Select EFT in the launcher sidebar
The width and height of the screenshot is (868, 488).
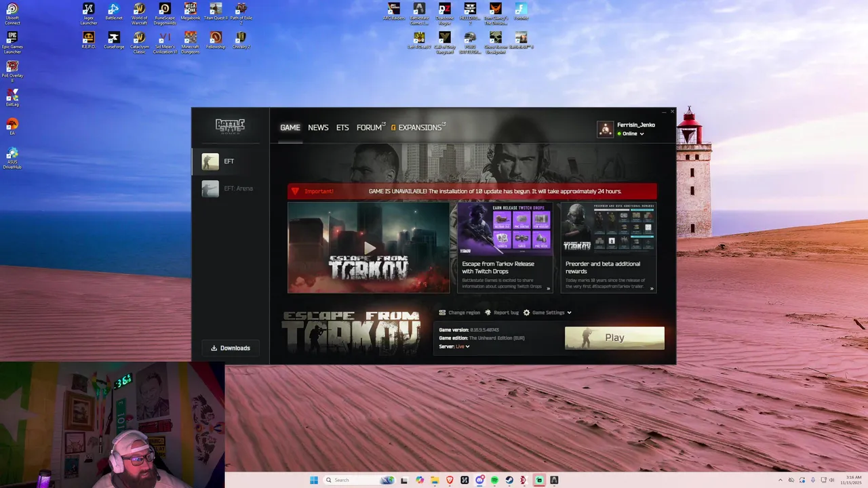pos(231,161)
